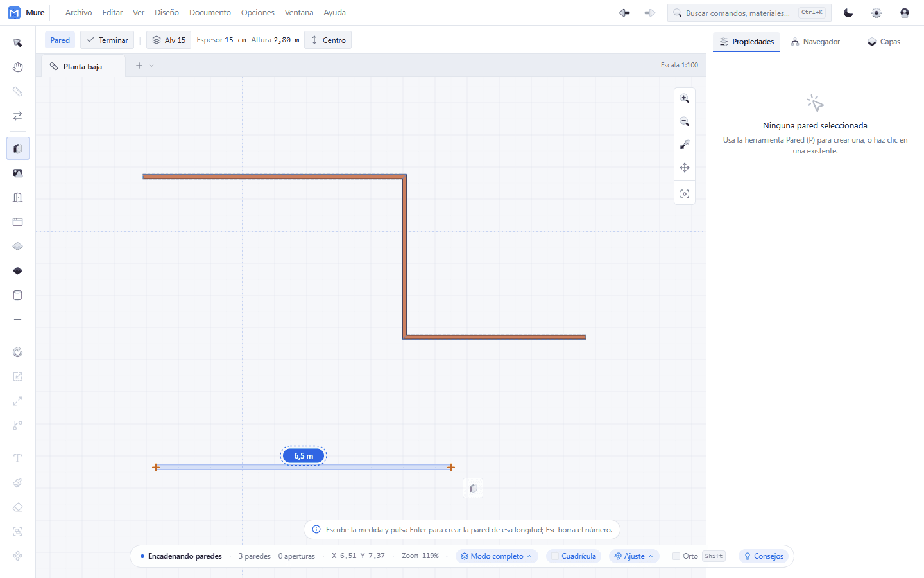
Task: Expand the chevron beside add tab
Action: pos(151,66)
